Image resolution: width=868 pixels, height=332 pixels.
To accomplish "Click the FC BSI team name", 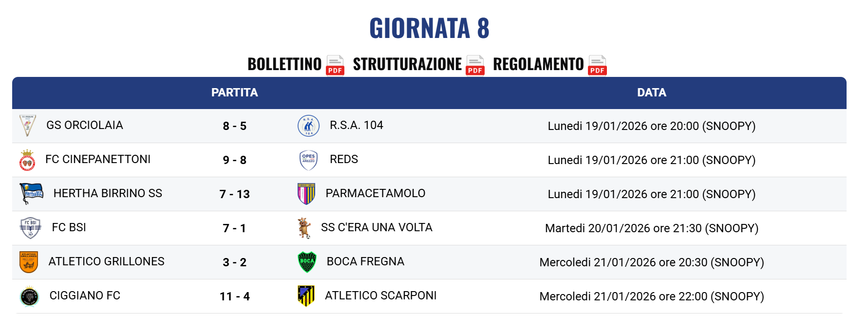I will (69, 227).
